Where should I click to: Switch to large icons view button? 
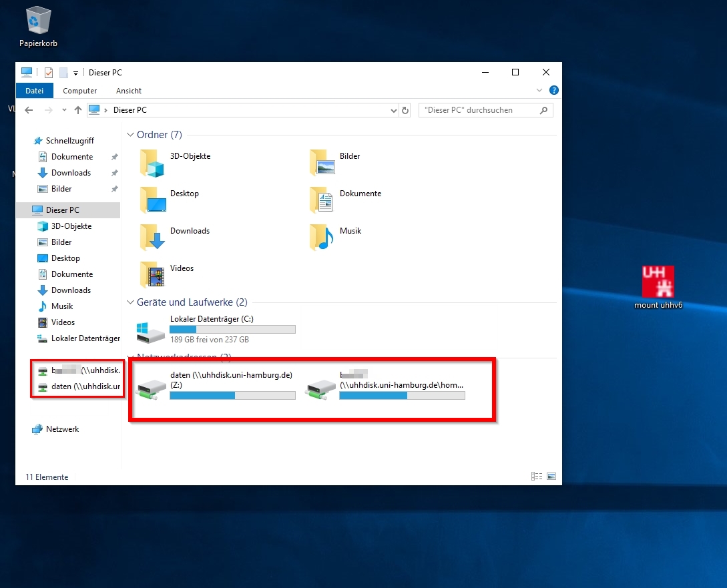pos(551,477)
